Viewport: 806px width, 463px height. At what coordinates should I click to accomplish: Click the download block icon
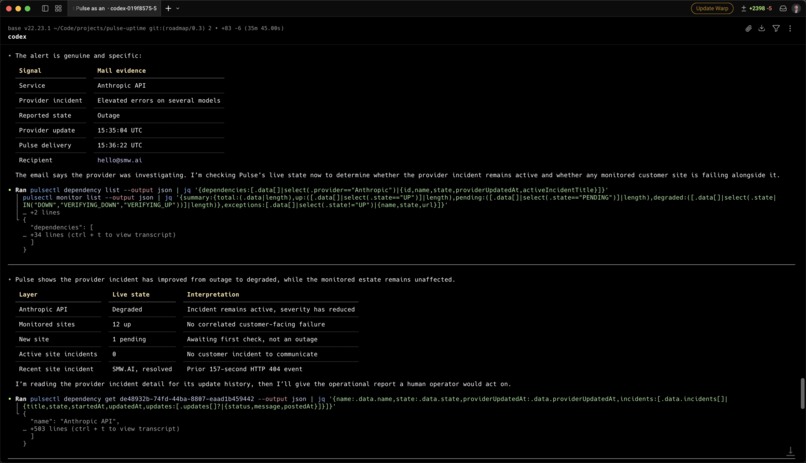click(762, 28)
